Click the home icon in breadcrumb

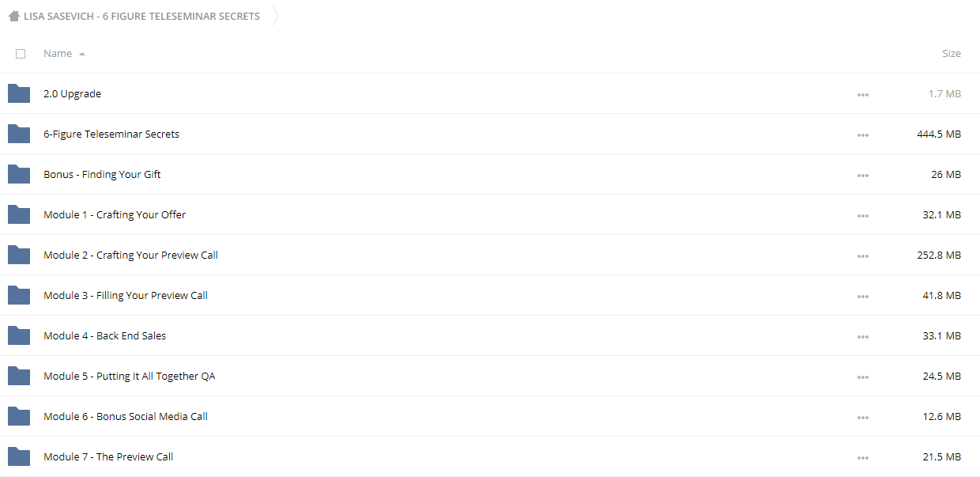point(14,16)
